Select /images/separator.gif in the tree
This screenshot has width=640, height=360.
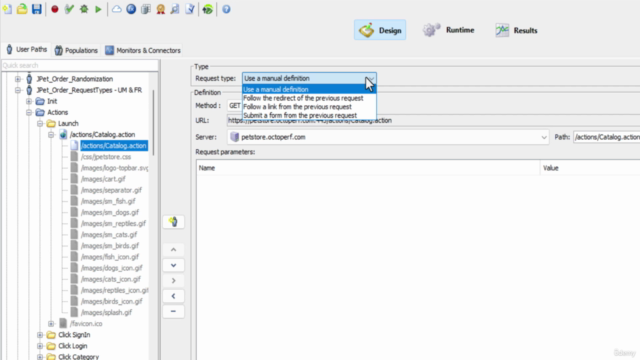tap(111, 190)
